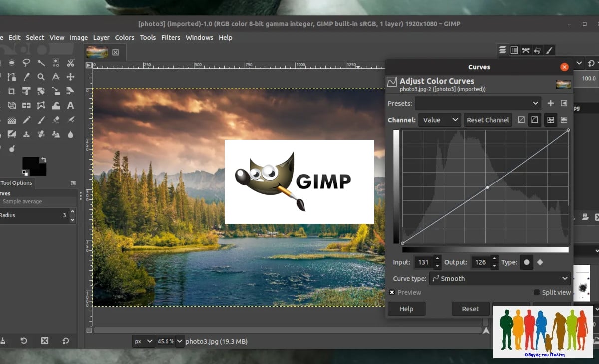The width and height of the screenshot is (599, 364).
Task: Open the px unit dropdown in status bar
Action: 143,341
